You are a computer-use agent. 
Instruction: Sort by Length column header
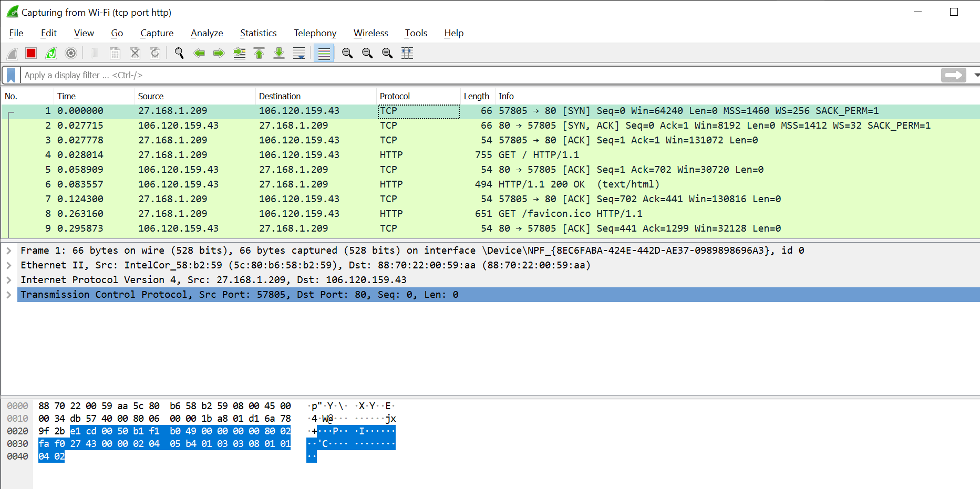point(478,96)
